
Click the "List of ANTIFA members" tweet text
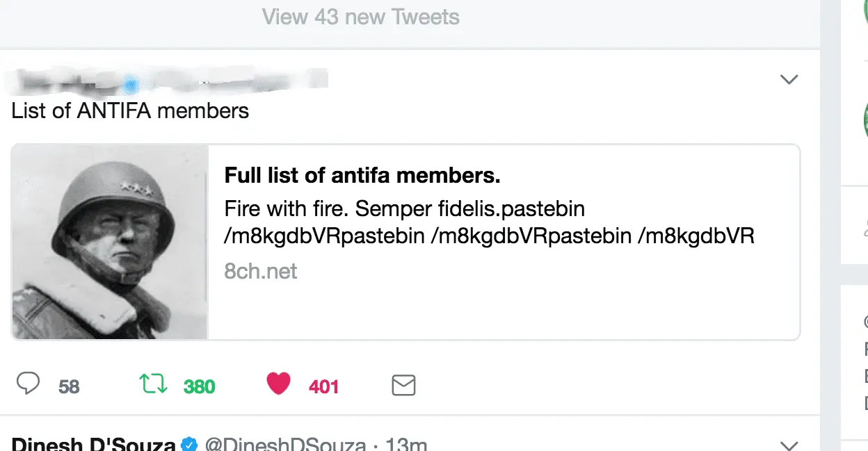click(130, 110)
